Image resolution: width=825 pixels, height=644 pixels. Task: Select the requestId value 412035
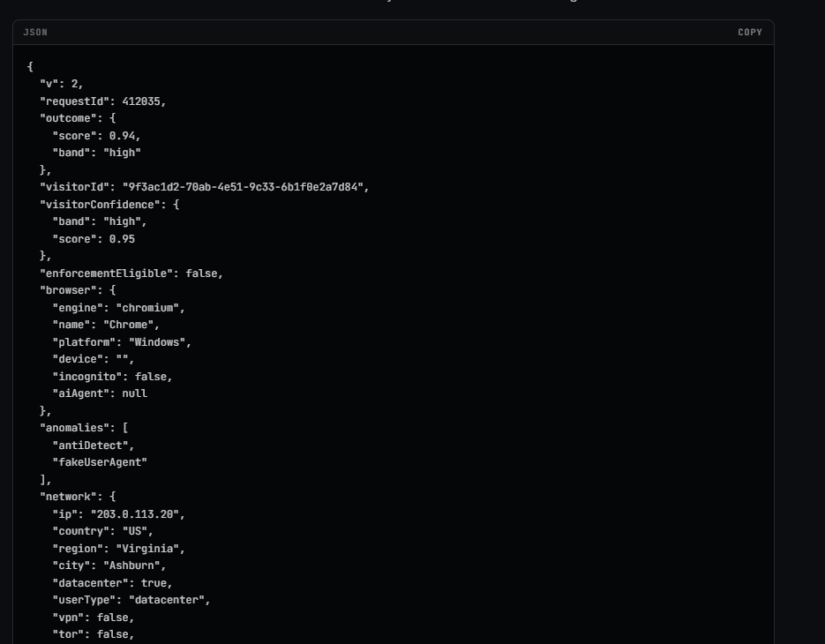pyautogui.click(x=141, y=101)
